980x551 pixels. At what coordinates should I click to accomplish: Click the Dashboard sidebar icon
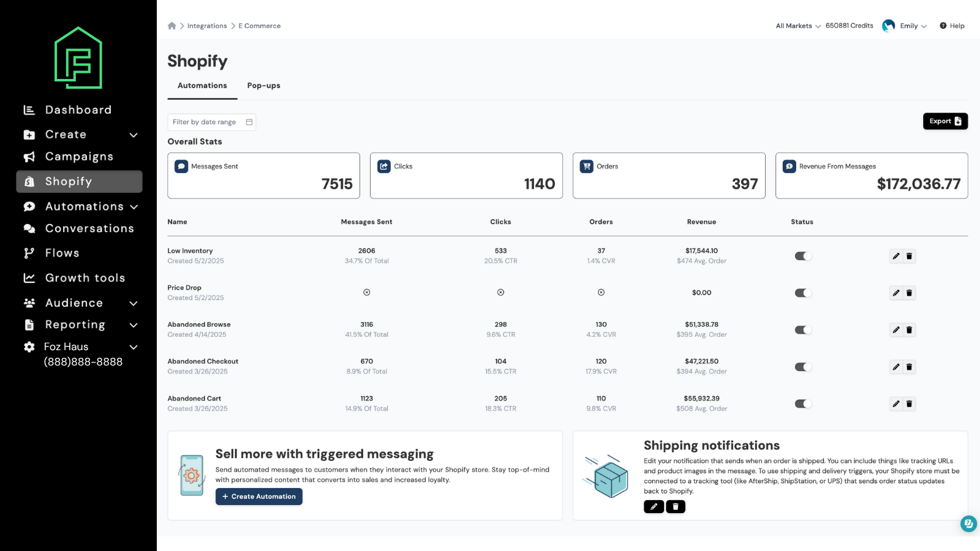pyautogui.click(x=29, y=110)
